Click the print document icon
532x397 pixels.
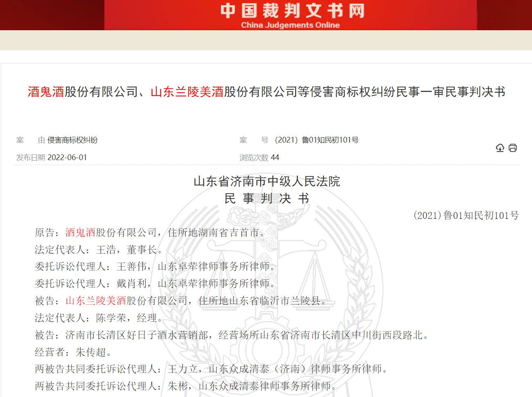click(x=513, y=148)
